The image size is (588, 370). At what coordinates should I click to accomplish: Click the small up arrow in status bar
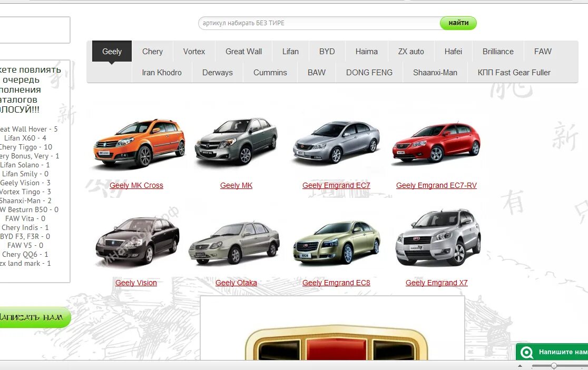520,365
